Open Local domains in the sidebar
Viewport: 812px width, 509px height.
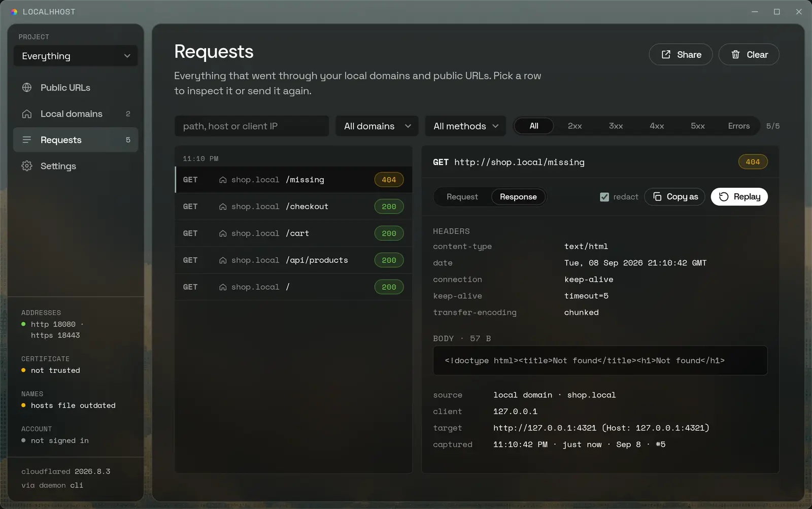76,114
